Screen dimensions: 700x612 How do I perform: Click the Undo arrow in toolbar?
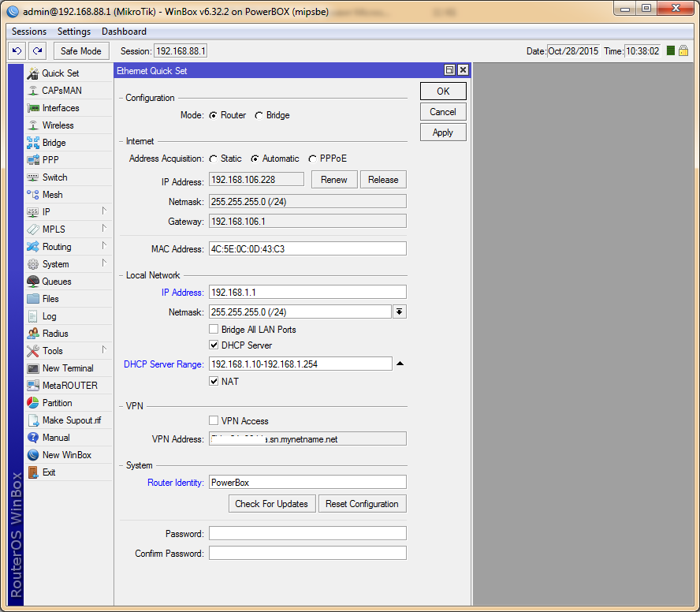click(x=17, y=51)
